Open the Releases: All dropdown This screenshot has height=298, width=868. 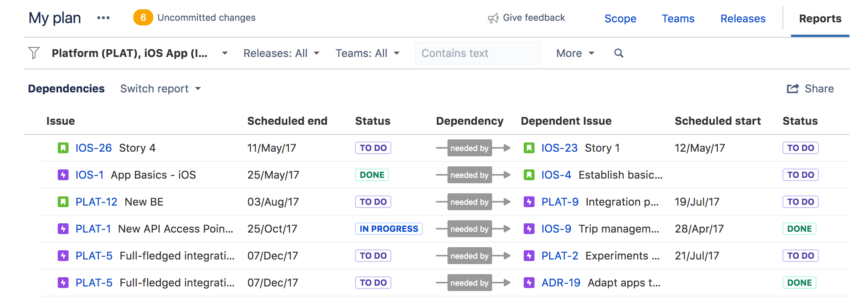(281, 53)
